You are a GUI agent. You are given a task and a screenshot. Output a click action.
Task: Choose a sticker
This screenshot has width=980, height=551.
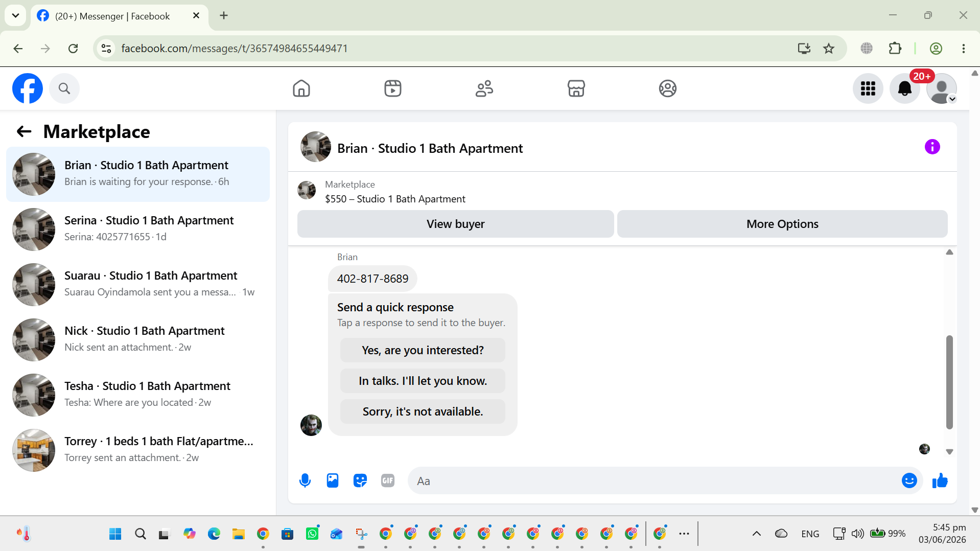[x=360, y=480]
